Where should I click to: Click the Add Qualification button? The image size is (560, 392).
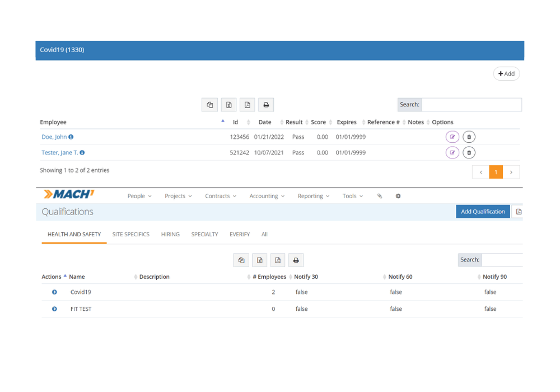click(x=483, y=212)
